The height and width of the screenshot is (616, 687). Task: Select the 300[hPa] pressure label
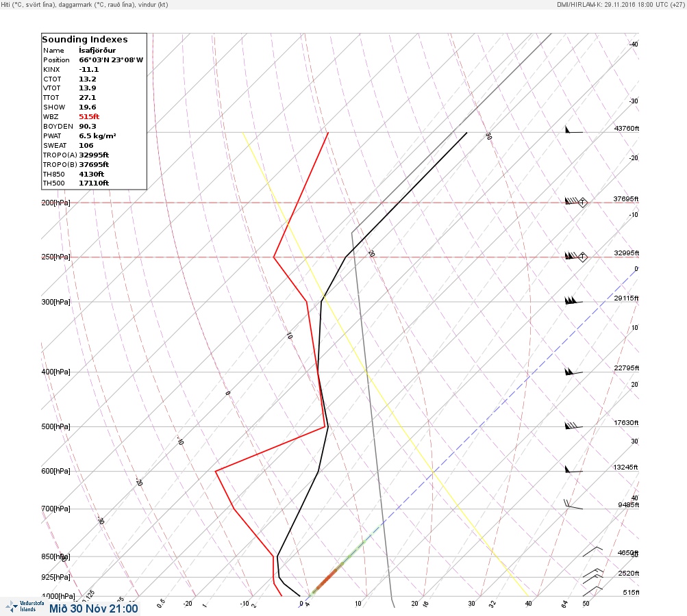(55, 302)
